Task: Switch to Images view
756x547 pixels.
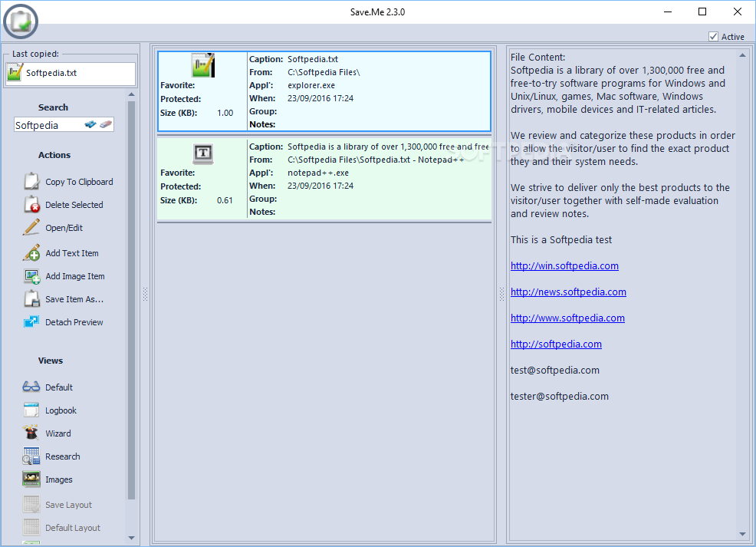Action: (59, 480)
